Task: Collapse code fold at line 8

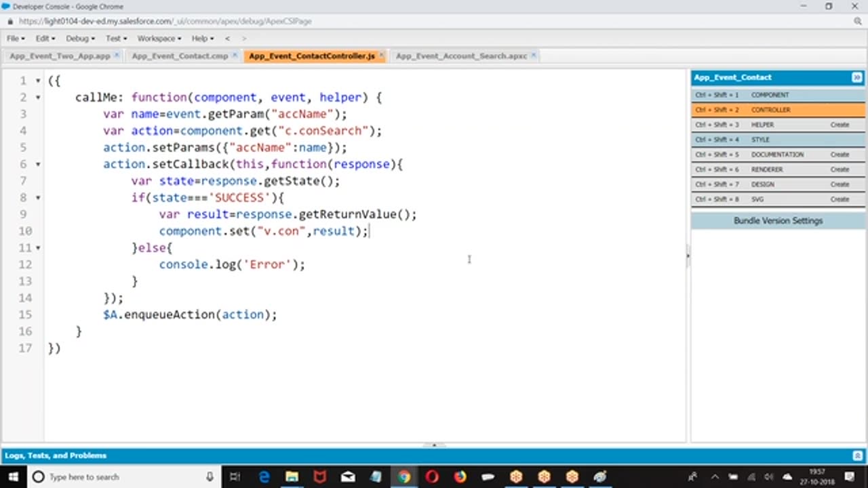Action: click(x=38, y=198)
